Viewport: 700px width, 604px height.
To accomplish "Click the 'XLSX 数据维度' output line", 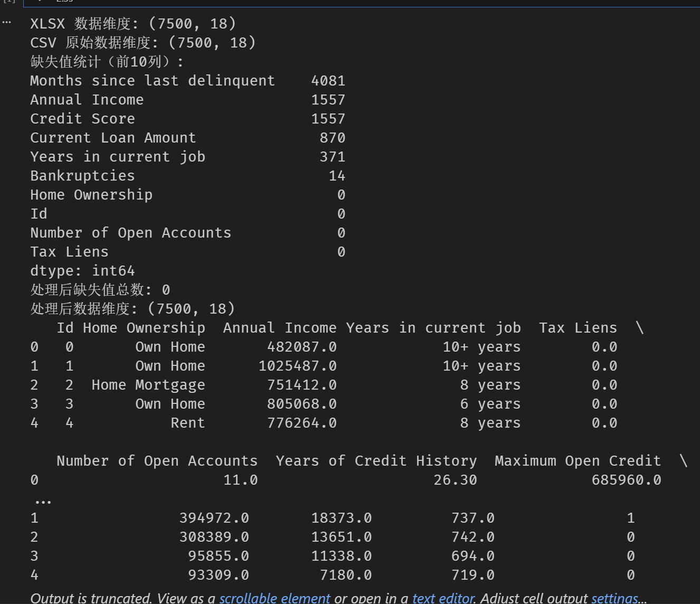I will pyautogui.click(x=133, y=24).
